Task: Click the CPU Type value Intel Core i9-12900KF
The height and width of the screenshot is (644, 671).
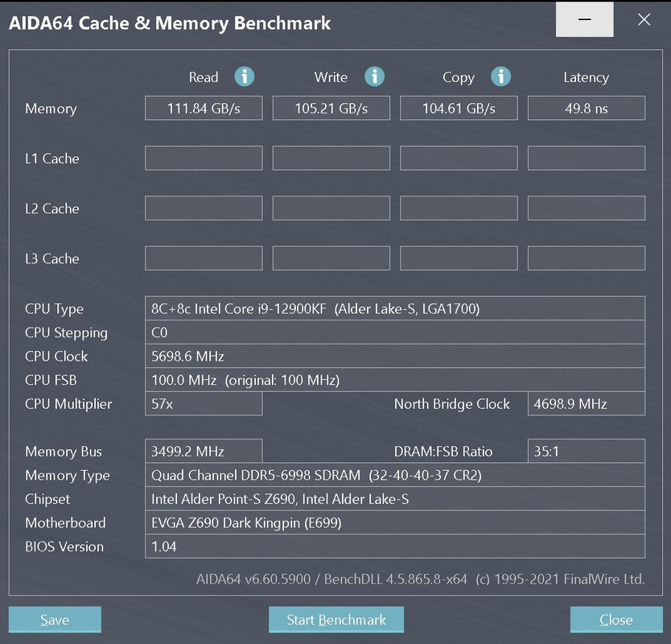Action: [x=395, y=308]
